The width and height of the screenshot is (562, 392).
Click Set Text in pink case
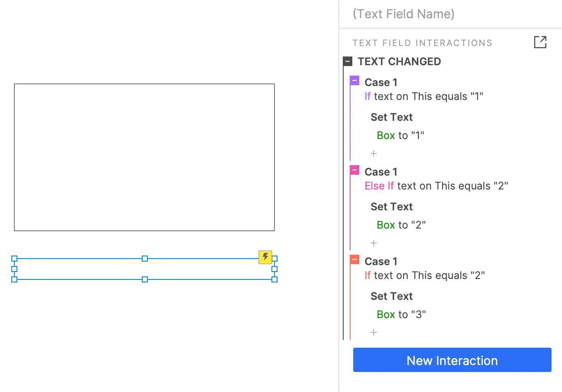pyautogui.click(x=391, y=206)
